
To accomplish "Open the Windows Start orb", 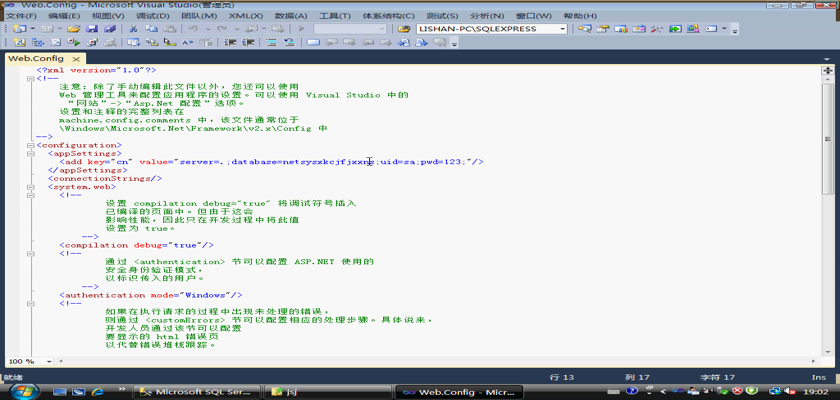I will (24, 391).
